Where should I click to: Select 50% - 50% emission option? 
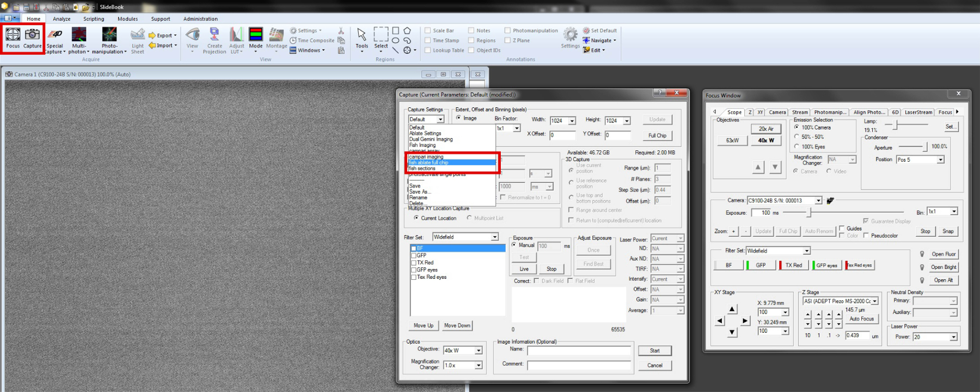click(x=797, y=137)
